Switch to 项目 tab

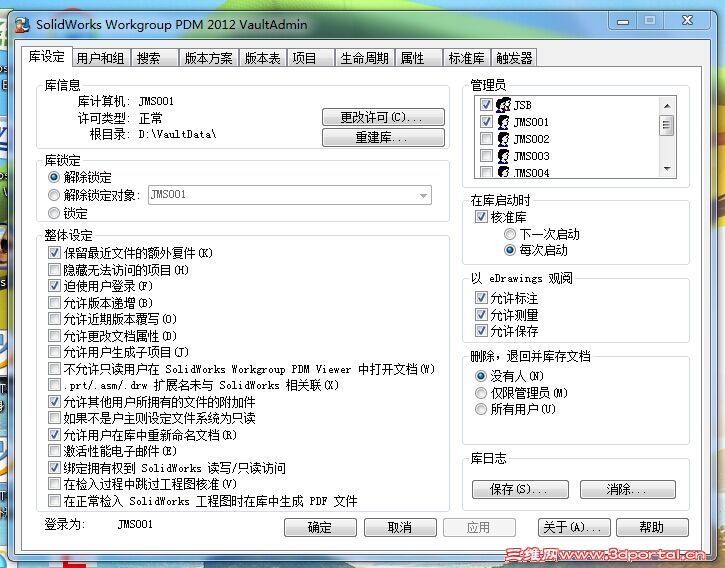coord(311,58)
